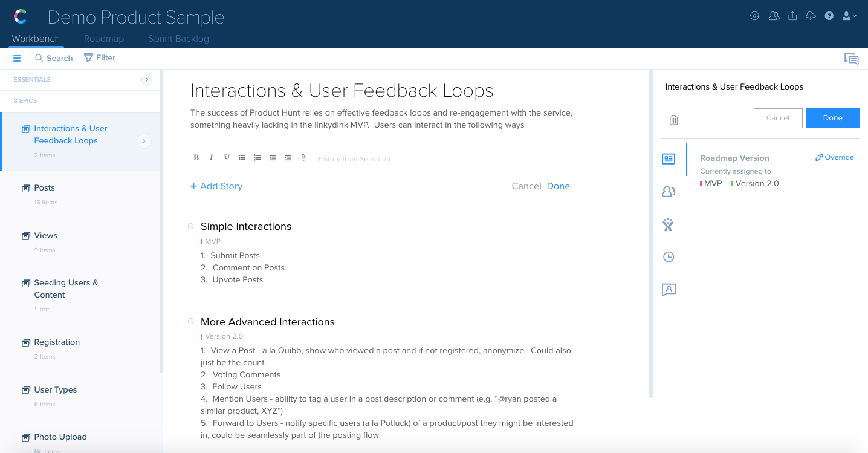Image resolution: width=868 pixels, height=453 pixels.
Task: Click the green Version 2.0 color tag
Action: tap(754, 183)
